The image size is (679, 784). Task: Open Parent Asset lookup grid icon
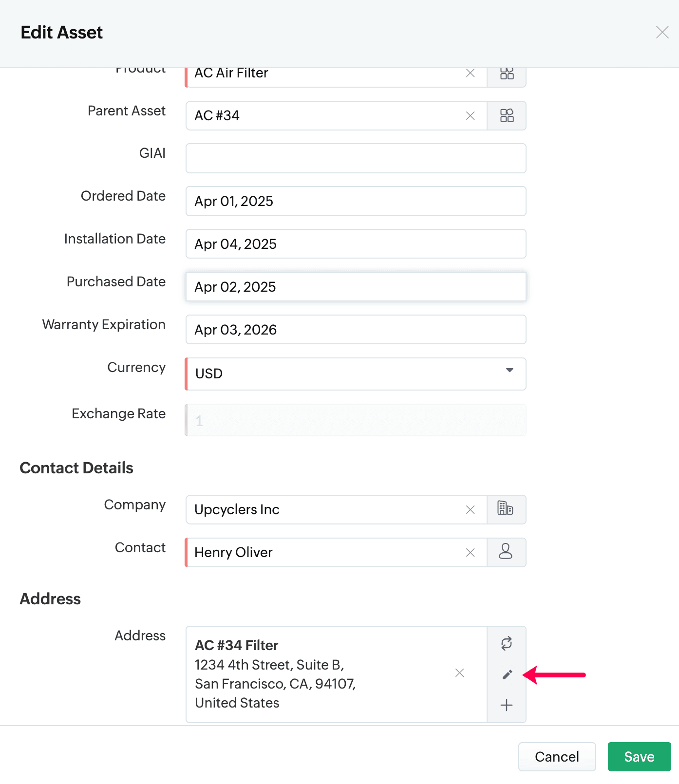(507, 116)
